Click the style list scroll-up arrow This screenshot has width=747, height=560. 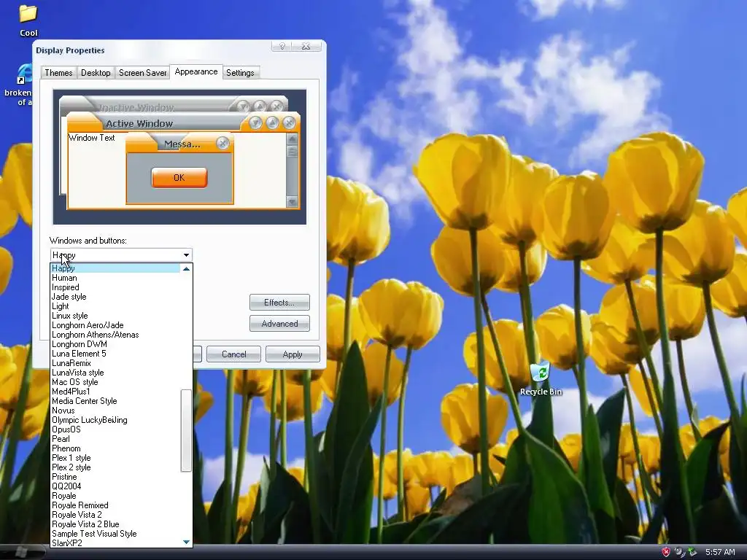pyautogui.click(x=186, y=269)
